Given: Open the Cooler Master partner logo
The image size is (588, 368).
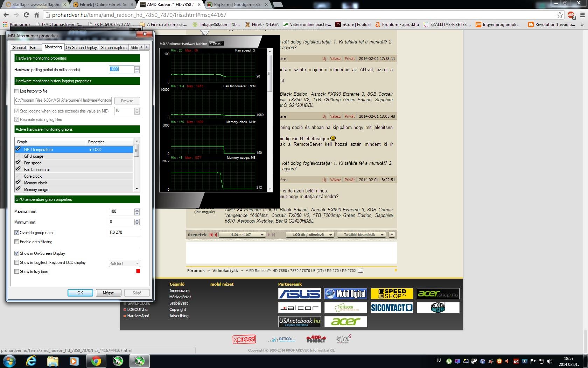Looking at the screenshot, I should coord(438,308).
